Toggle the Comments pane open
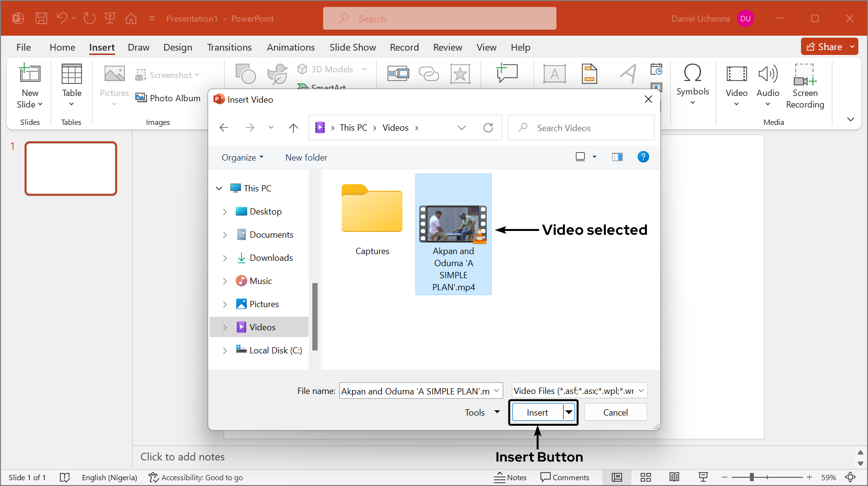This screenshot has height=486, width=868. (x=565, y=477)
